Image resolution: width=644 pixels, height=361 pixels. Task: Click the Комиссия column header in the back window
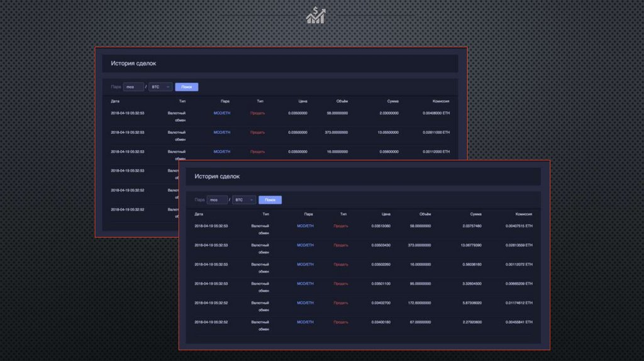[441, 101]
